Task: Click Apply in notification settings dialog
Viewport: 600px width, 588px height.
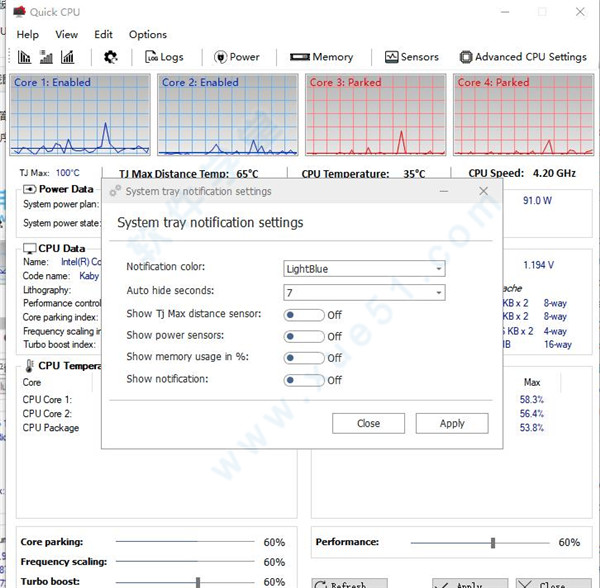Action: pos(452,423)
